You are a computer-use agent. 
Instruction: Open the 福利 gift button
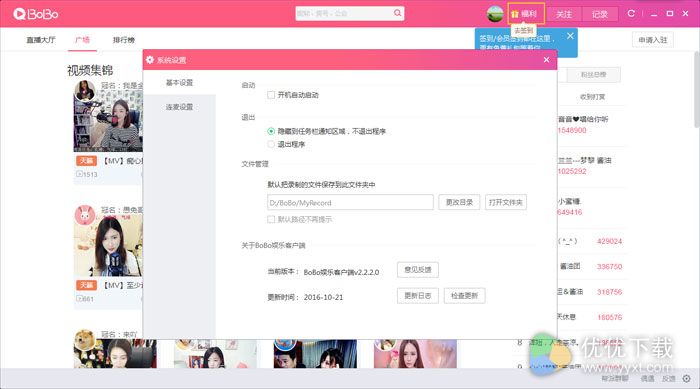526,14
